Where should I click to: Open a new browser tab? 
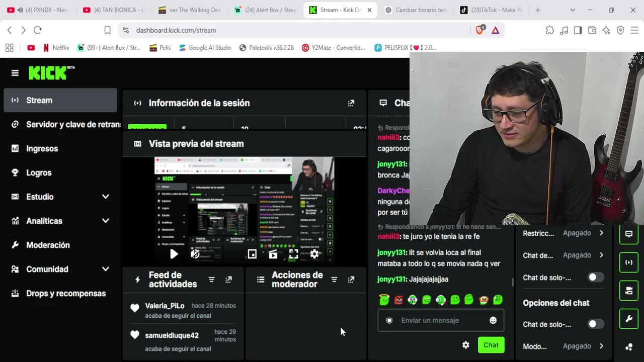[x=538, y=10]
